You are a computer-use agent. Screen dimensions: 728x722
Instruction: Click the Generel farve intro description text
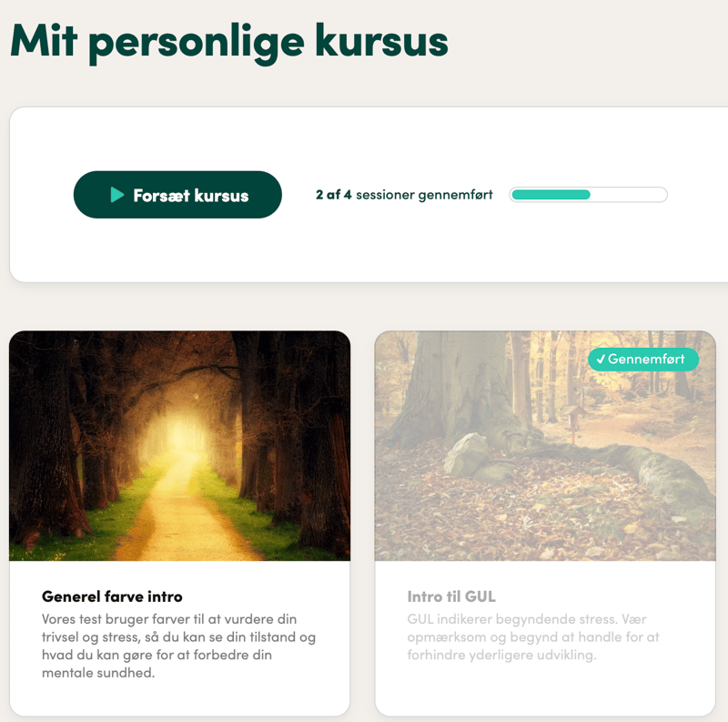tap(178, 646)
